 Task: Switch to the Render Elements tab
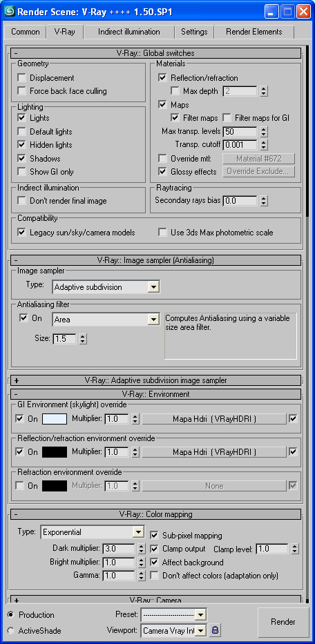pos(254,32)
